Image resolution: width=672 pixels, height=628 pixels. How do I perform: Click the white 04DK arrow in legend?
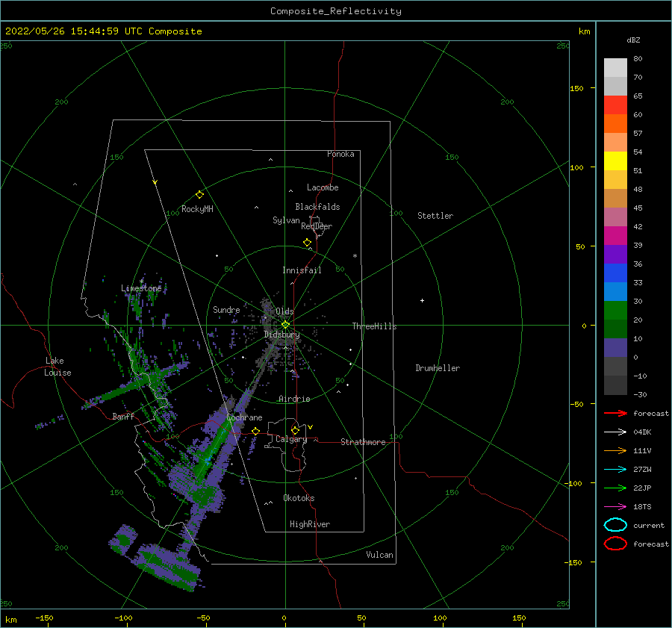[x=615, y=432]
